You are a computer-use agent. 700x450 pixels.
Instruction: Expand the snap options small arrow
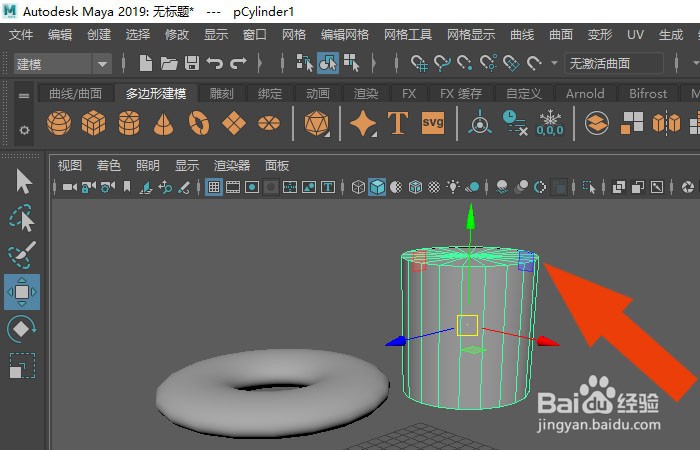pyautogui.click(x=554, y=63)
